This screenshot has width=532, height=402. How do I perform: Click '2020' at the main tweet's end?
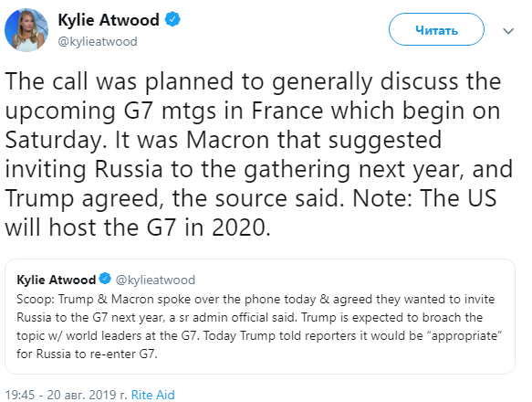point(239,227)
